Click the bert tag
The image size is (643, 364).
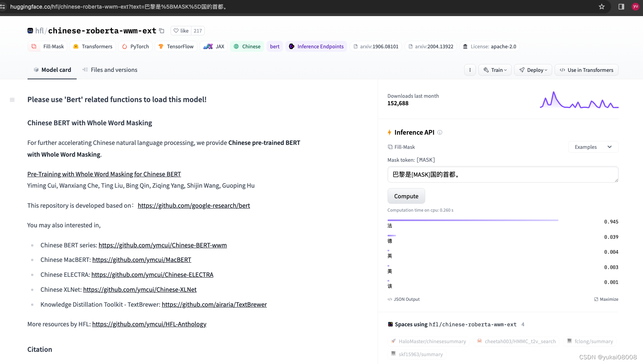point(275,46)
